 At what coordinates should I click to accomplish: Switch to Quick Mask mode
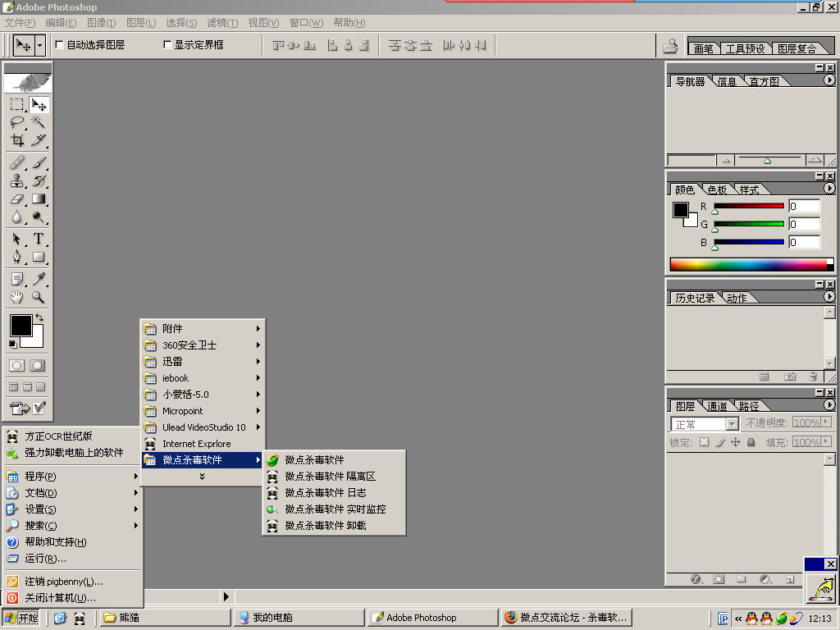38,365
